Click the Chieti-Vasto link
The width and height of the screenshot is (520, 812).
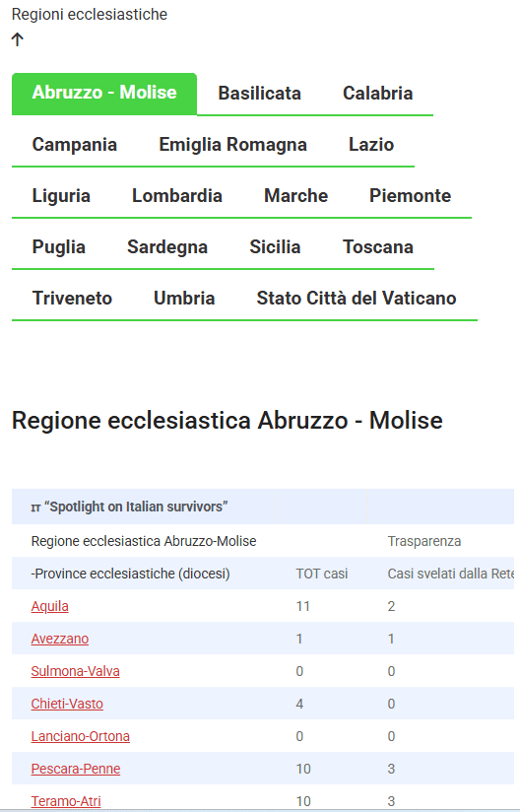pyautogui.click(x=67, y=705)
